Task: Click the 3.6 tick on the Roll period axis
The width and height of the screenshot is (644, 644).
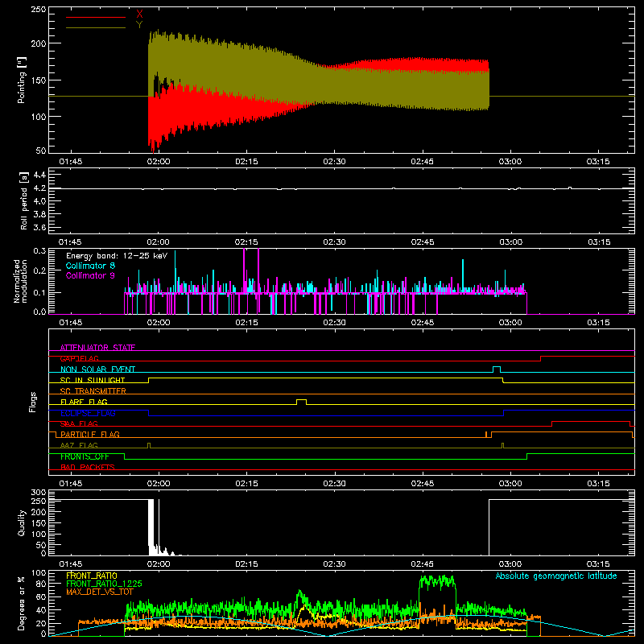Action: click(39, 227)
